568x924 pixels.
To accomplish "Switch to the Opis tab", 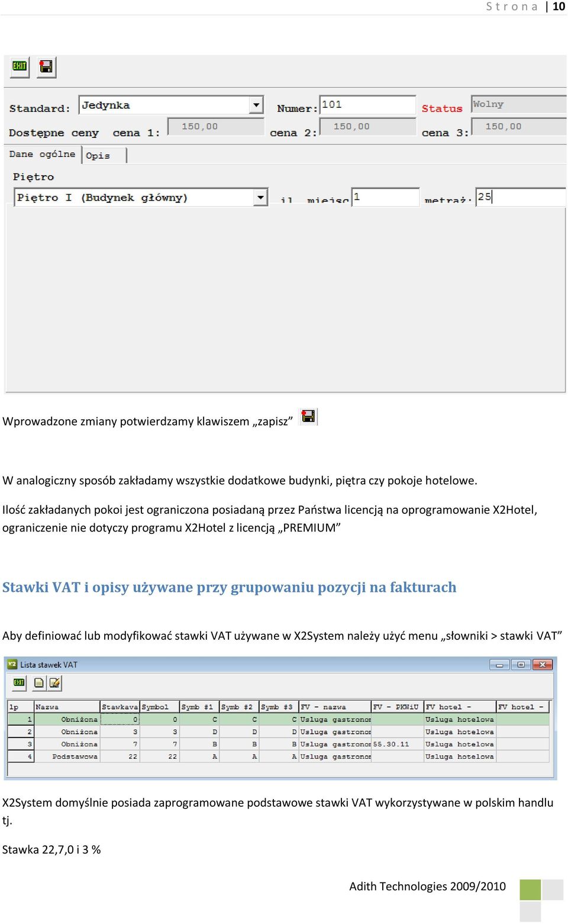I will tap(104, 156).
